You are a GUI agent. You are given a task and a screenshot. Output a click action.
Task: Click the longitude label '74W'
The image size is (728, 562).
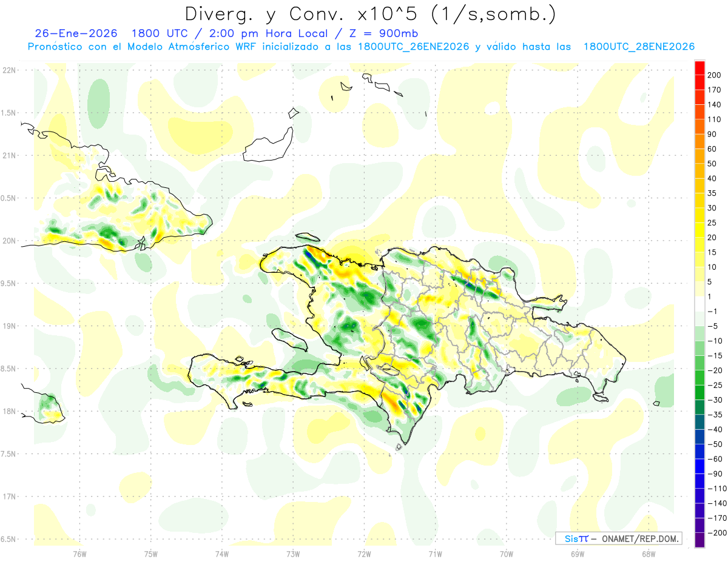(221, 554)
